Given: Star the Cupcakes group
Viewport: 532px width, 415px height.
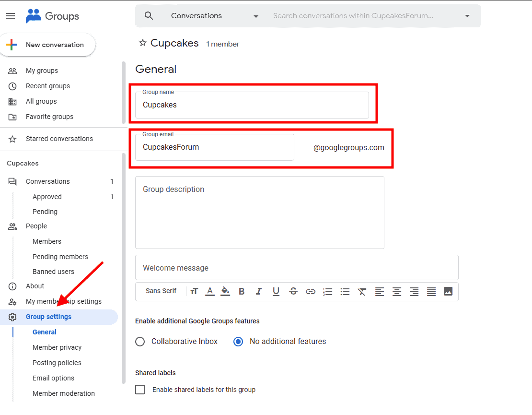Looking at the screenshot, I should click(143, 43).
